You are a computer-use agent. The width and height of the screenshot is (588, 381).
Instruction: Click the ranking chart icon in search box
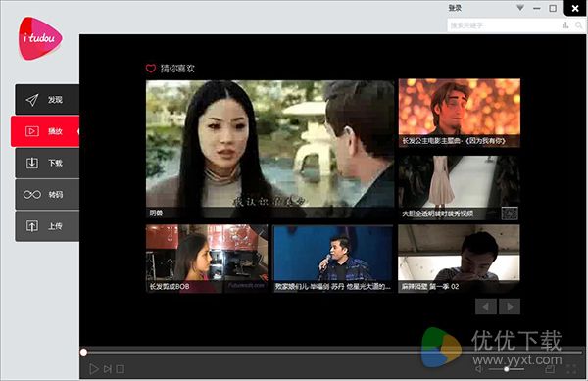point(565,25)
